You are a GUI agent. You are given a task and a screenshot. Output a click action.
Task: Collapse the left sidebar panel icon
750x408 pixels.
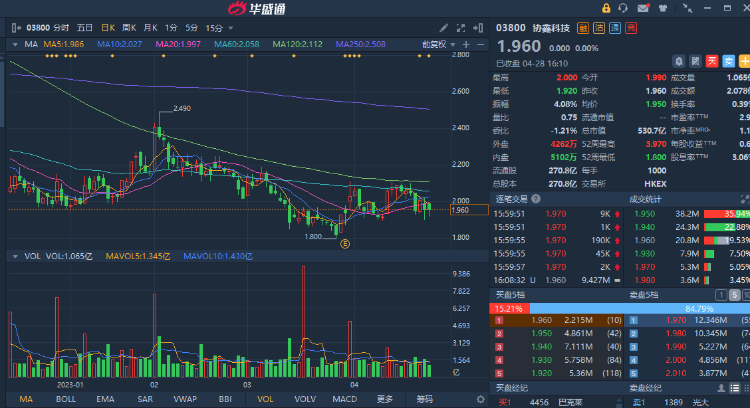[16, 28]
